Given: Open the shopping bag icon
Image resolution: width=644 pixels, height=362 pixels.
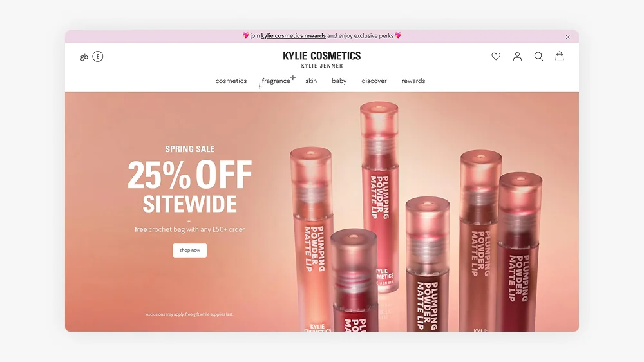Looking at the screenshot, I should (x=560, y=56).
